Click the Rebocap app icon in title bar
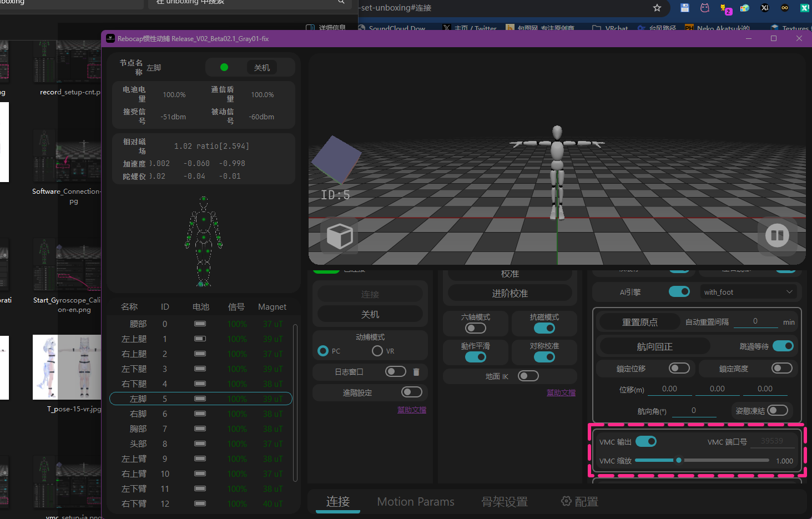Viewport: 812px width, 519px height. pyautogui.click(x=110, y=38)
